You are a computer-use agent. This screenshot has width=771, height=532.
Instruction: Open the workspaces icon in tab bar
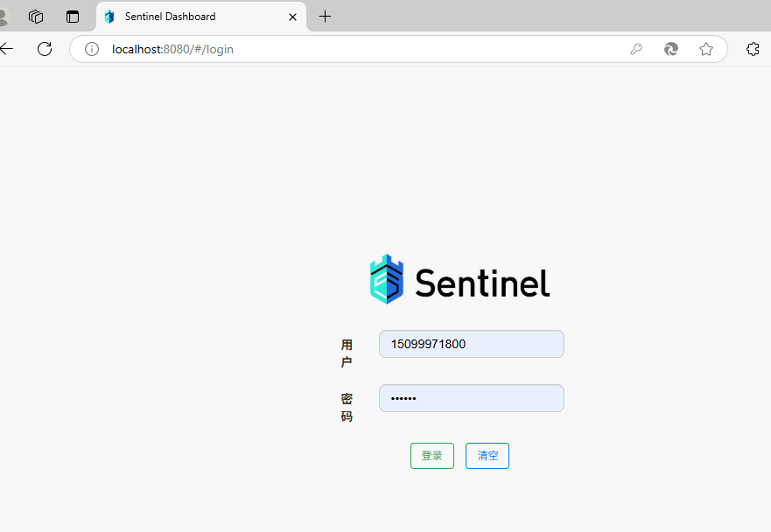tap(36, 17)
